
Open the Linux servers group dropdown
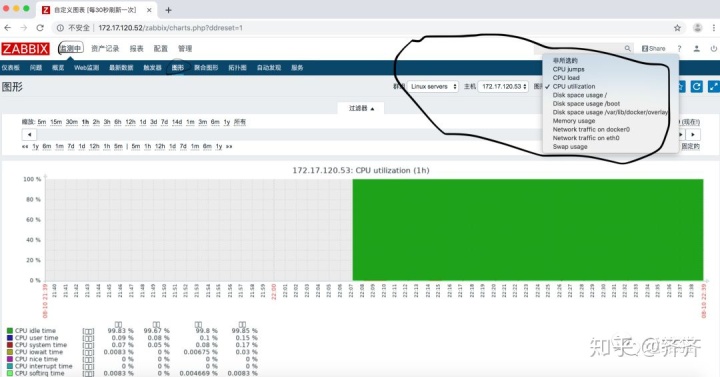pyautogui.click(x=433, y=86)
